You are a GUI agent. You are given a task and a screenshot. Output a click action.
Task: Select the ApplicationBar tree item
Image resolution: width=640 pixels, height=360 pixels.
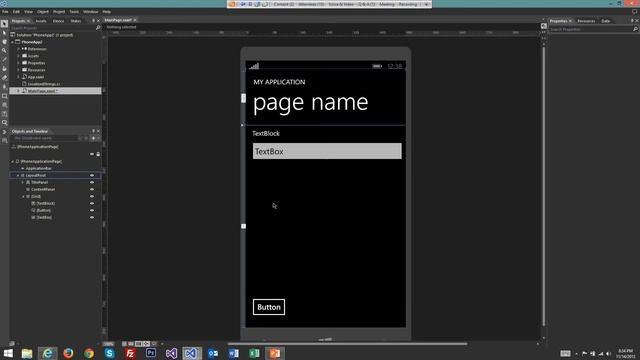pyautogui.click(x=39, y=169)
